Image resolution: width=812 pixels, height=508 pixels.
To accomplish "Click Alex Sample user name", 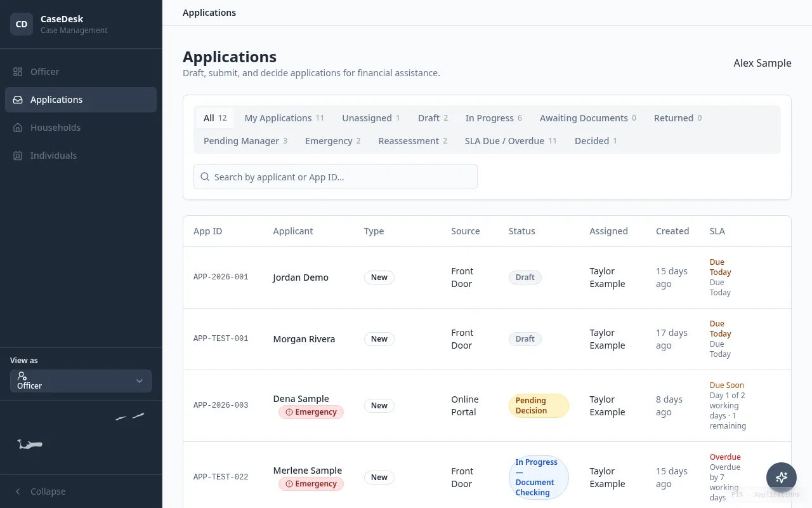I will point(763,63).
